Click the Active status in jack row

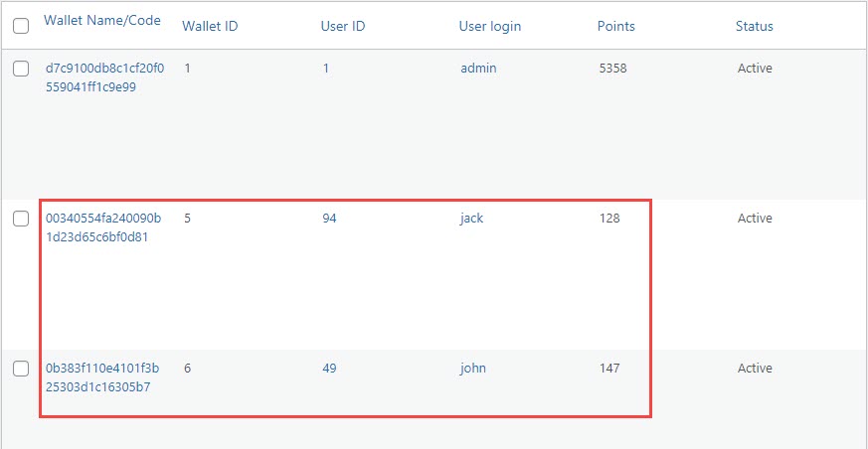(755, 219)
